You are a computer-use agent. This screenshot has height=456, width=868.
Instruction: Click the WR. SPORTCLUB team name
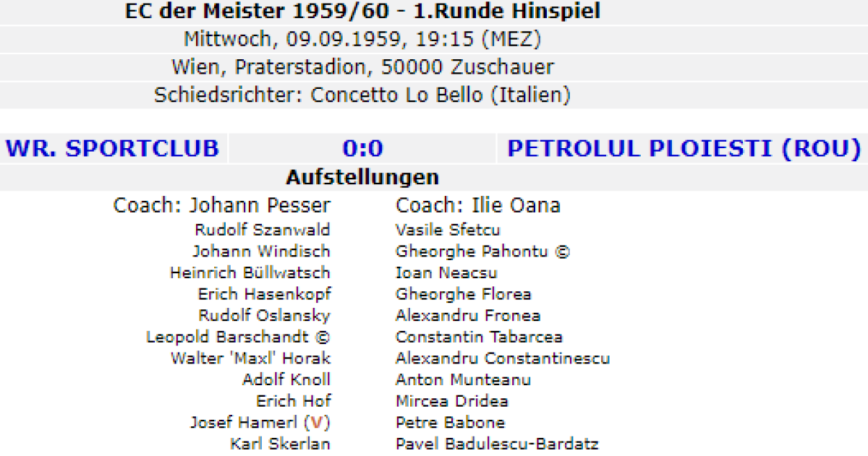click(112, 148)
